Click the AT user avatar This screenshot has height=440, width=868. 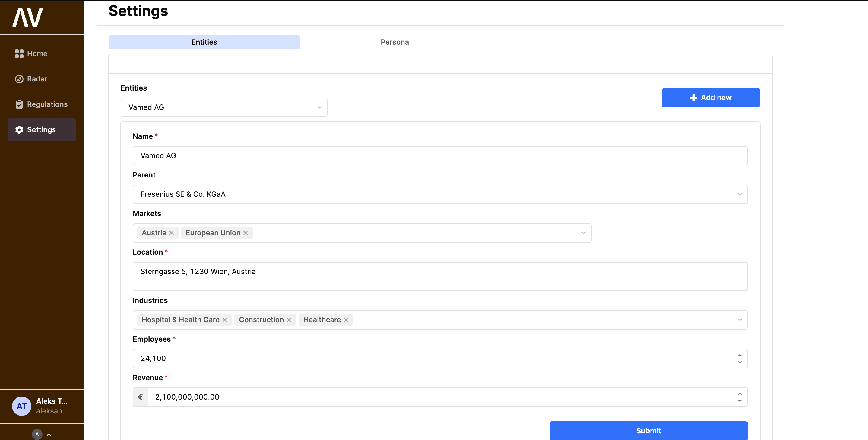(21, 406)
